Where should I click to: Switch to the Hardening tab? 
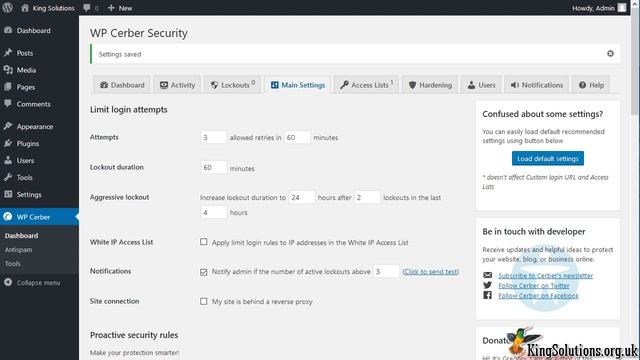click(430, 85)
